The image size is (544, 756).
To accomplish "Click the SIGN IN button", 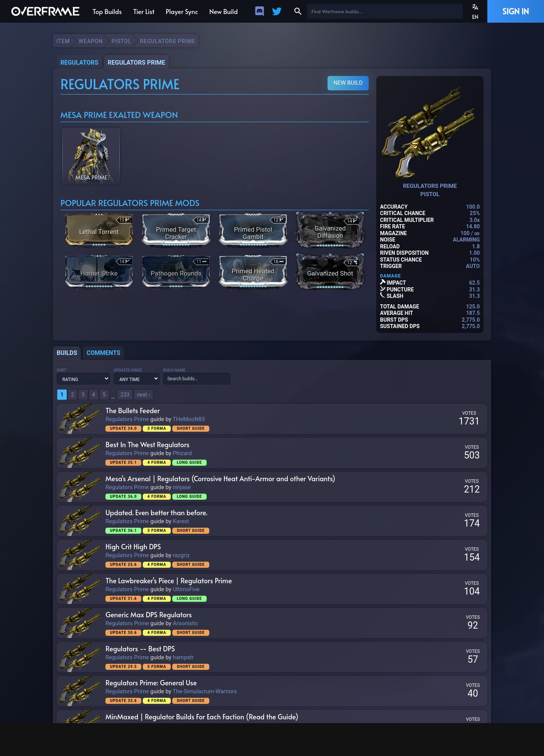I will coord(516,11).
